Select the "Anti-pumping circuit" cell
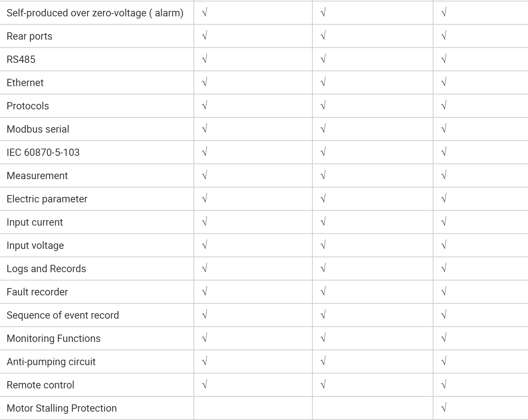The image size is (528, 420). (x=51, y=362)
